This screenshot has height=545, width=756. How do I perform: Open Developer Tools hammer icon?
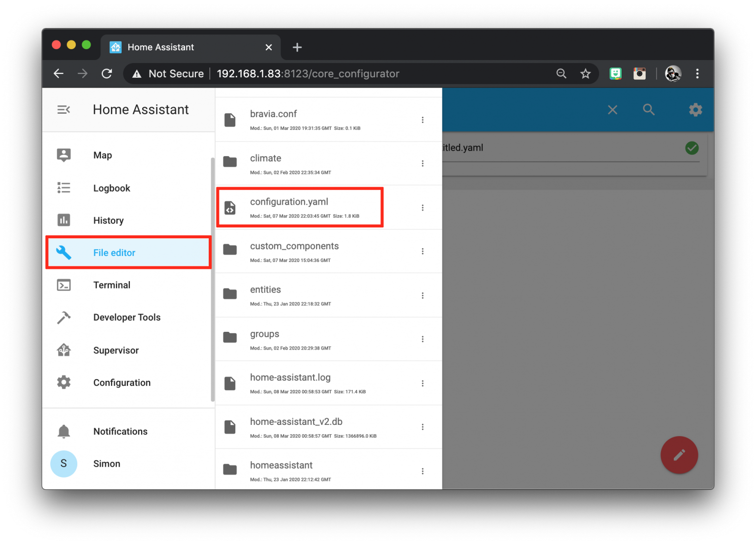pos(63,317)
